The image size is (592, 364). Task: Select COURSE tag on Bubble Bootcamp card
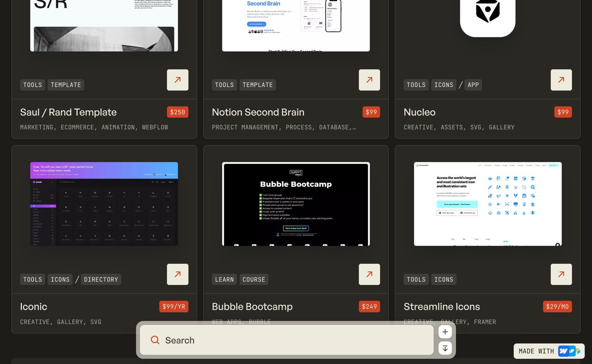pos(254,279)
